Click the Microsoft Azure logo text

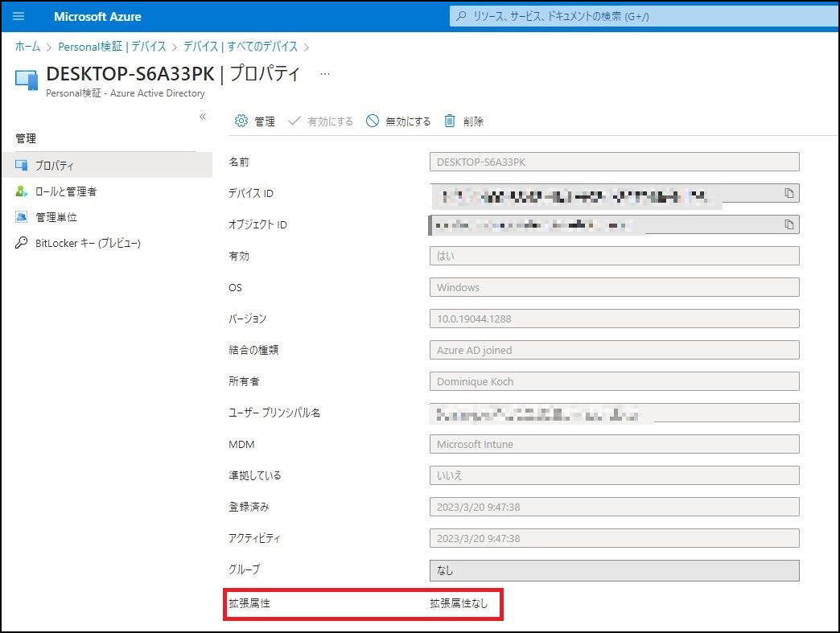point(97,17)
